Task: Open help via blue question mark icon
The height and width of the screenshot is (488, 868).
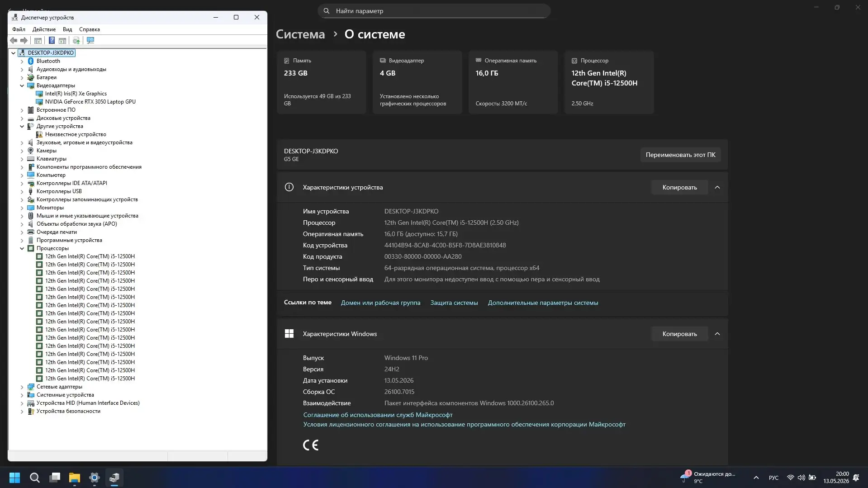Action: (x=52, y=41)
